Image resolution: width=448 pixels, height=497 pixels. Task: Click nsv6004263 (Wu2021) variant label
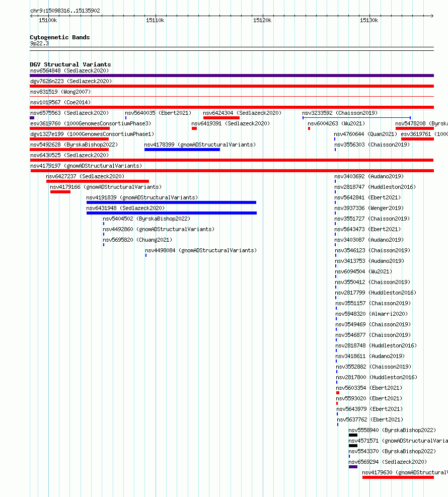336,123
